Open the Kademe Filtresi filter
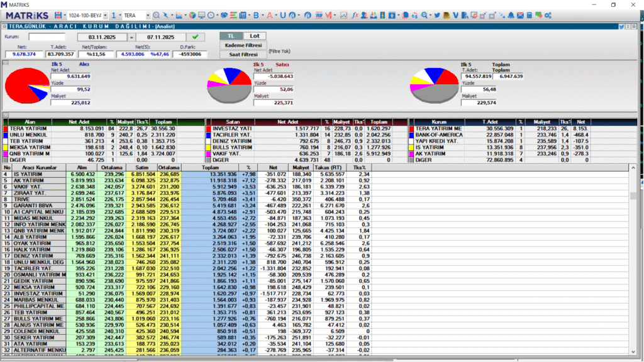This screenshot has height=362, width=644. [243, 45]
